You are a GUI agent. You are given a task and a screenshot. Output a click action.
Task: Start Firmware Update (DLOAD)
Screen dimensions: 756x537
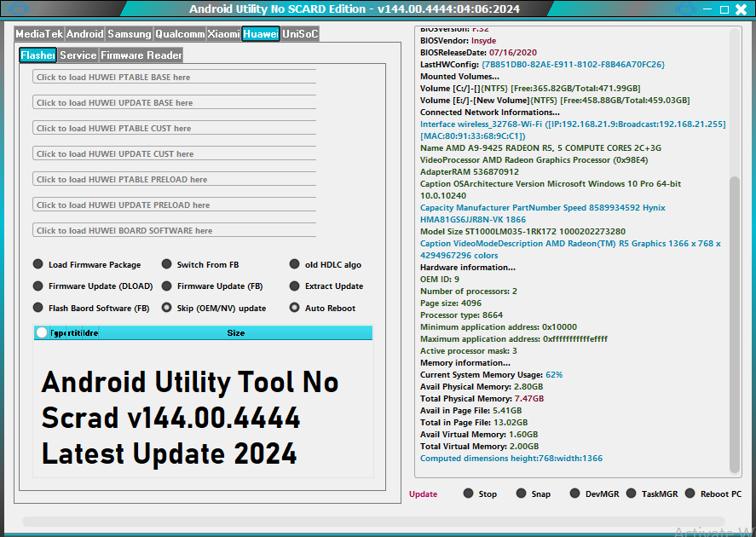38,286
